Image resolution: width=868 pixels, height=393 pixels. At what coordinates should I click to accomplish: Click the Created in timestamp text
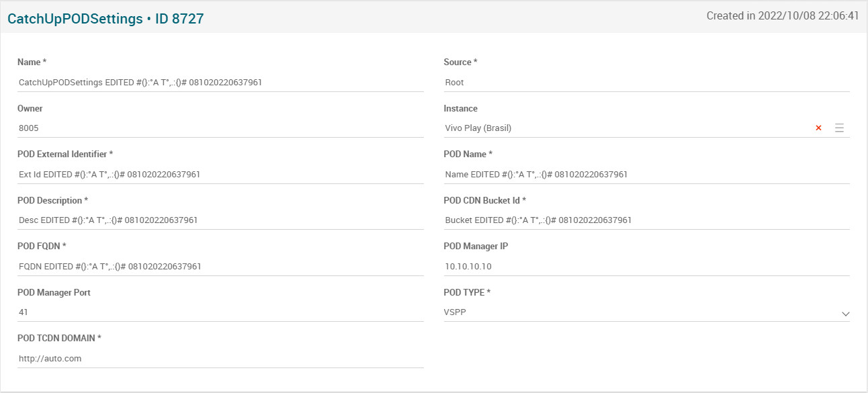click(782, 16)
